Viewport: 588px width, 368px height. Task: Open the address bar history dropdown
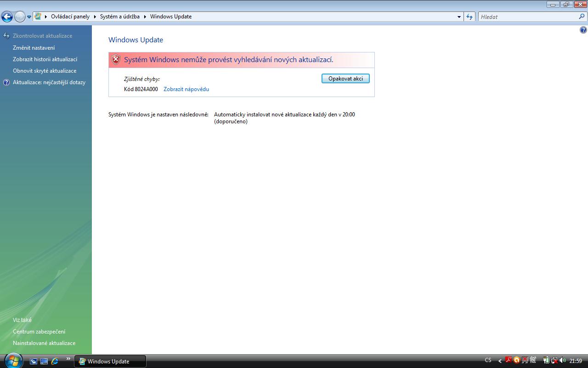tap(459, 17)
